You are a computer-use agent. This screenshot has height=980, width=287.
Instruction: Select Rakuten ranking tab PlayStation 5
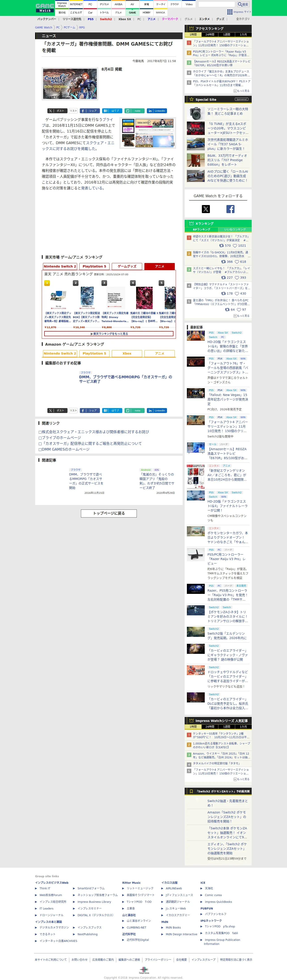95,266
